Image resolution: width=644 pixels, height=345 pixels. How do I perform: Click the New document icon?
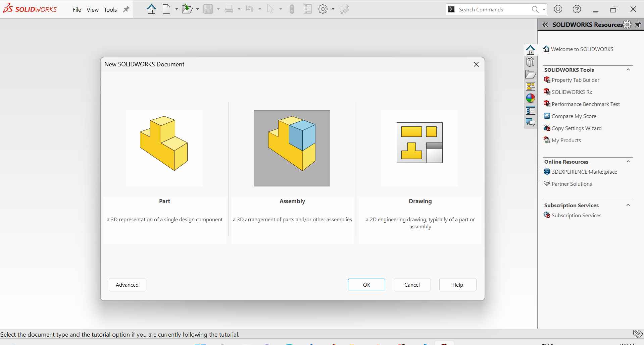[166, 9]
